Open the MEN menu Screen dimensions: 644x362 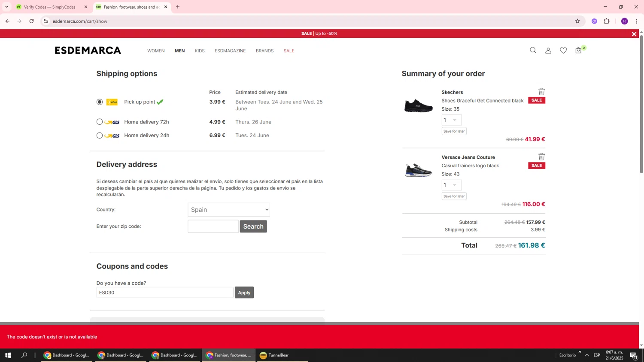tap(179, 51)
